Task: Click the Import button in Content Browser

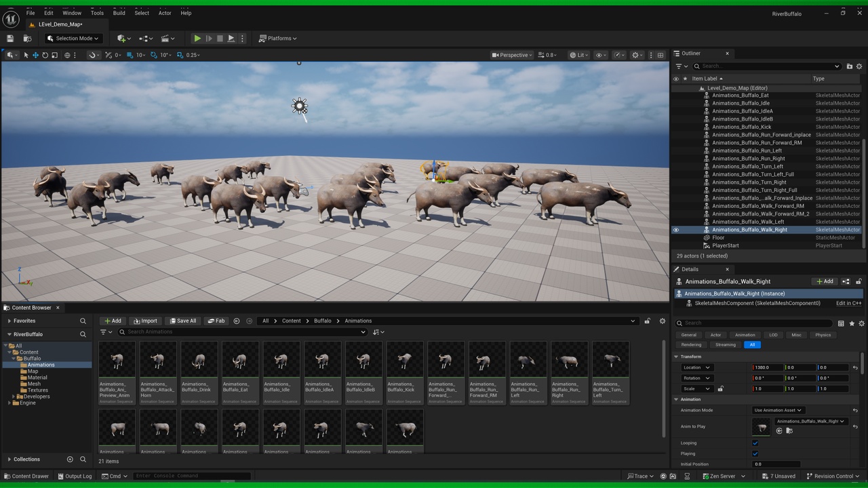Action: click(x=145, y=321)
